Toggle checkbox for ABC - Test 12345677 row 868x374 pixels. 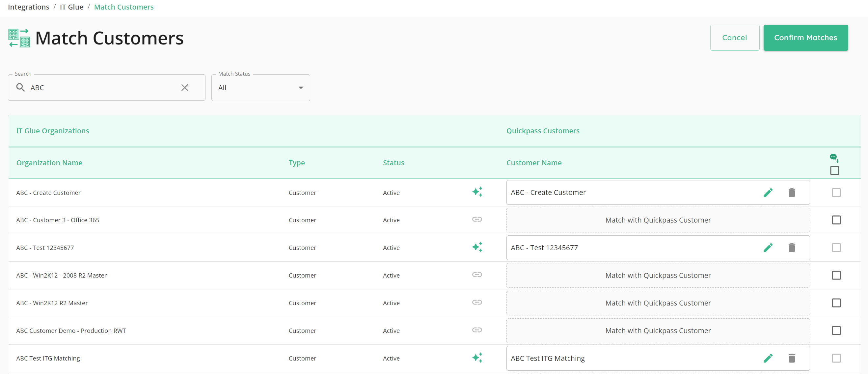tap(836, 248)
